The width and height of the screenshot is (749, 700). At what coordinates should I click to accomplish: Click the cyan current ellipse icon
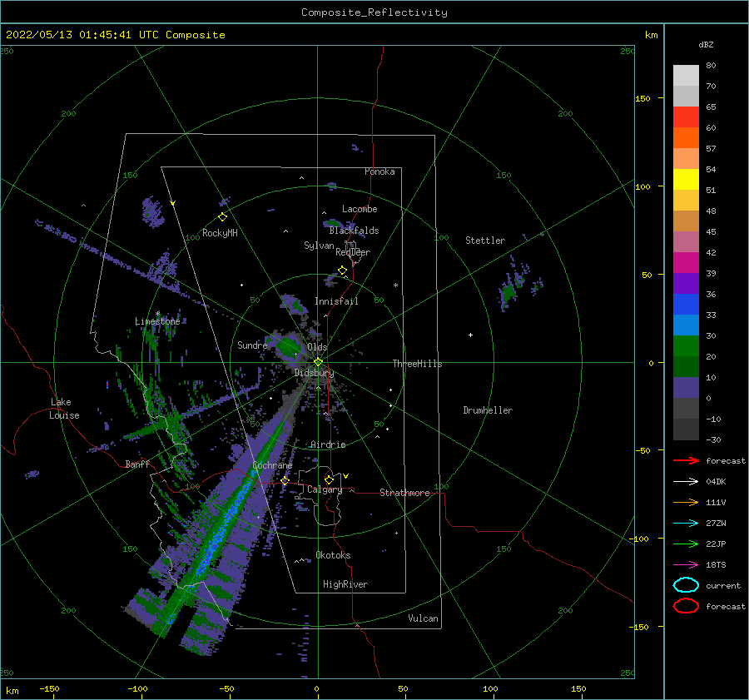pos(686,585)
